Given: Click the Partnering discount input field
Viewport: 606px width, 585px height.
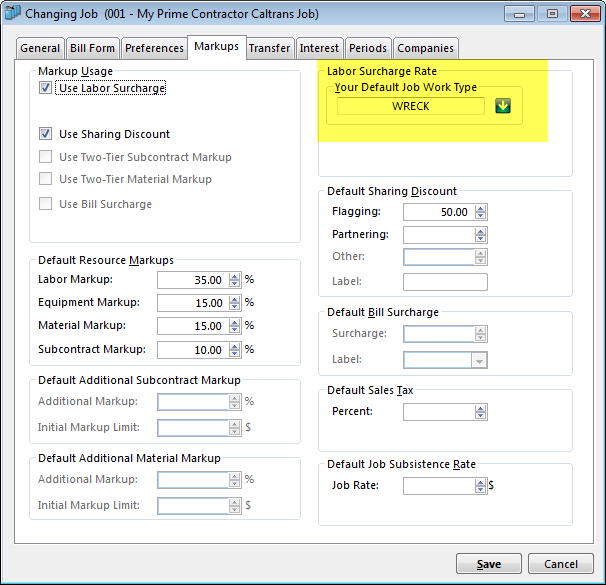Looking at the screenshot, I should [x=438, y=235].
